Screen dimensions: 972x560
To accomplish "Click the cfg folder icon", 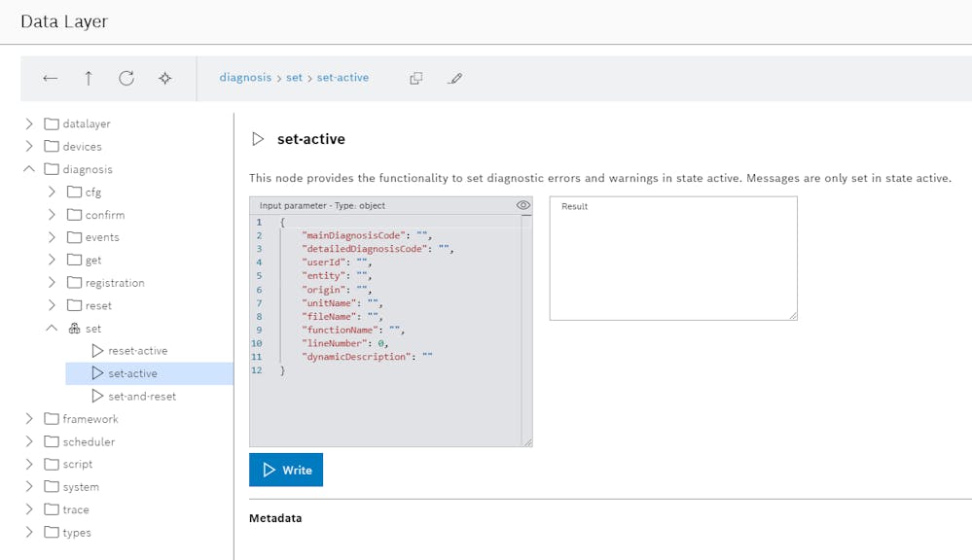I will (74, 192).
